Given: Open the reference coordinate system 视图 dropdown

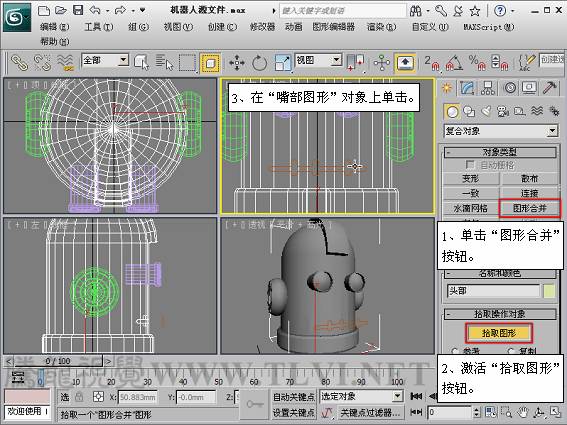Looking at the screenshot, I should pos(319,60).
